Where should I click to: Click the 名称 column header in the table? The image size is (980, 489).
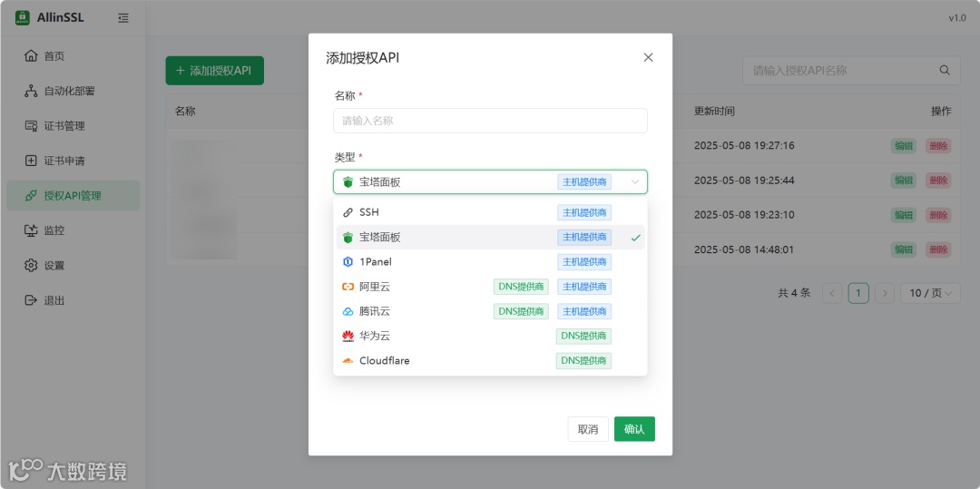tap(185, 112)
